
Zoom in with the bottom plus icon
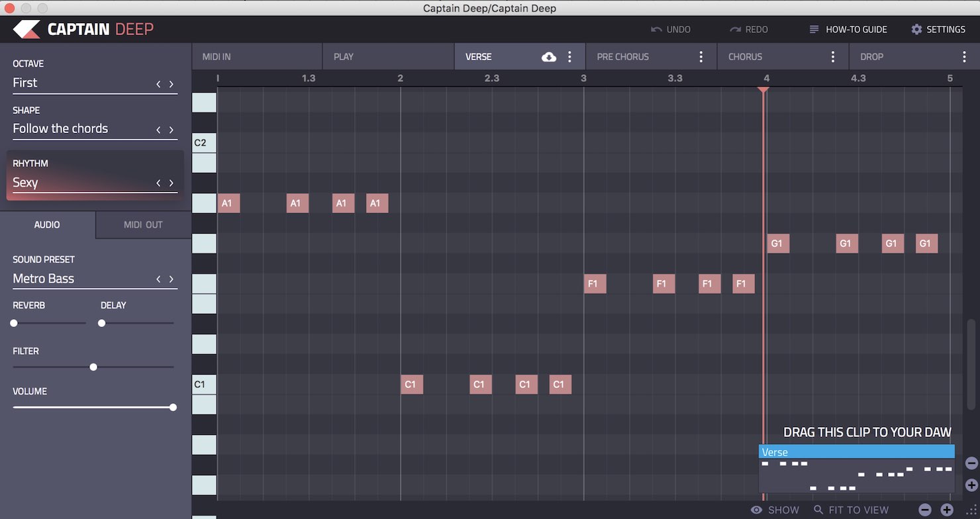[947, 510]
